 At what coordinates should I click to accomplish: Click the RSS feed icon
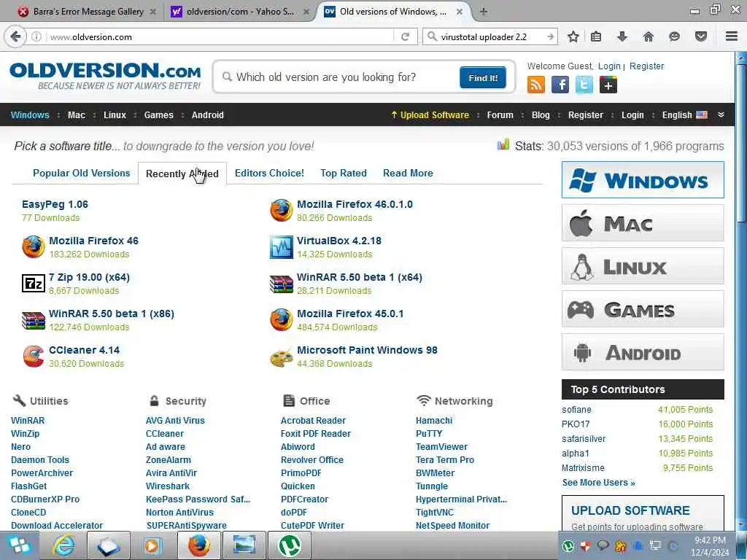(x=536, y=85)
